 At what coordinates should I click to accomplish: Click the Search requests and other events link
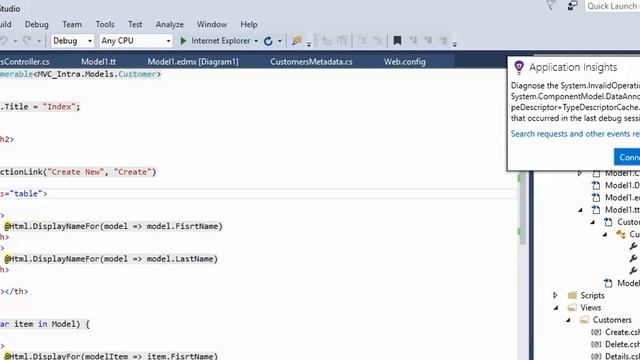pos(575,134)
